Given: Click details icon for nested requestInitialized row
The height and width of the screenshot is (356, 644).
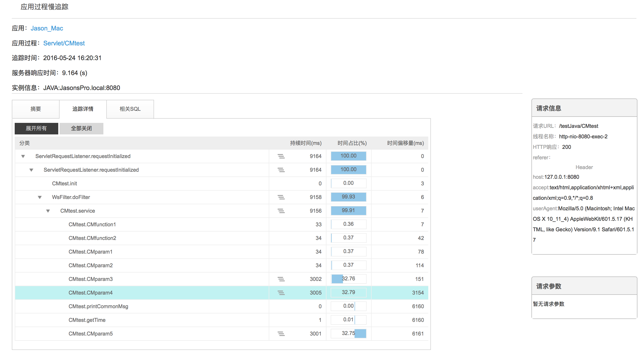Looking at the screenshot, I should (281, 170).
